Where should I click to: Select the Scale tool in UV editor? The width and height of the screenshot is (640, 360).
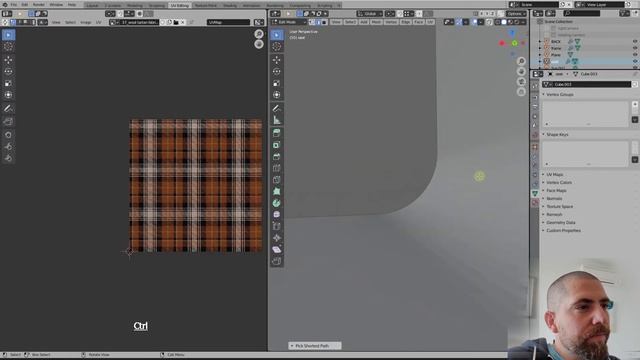(8, 83)
